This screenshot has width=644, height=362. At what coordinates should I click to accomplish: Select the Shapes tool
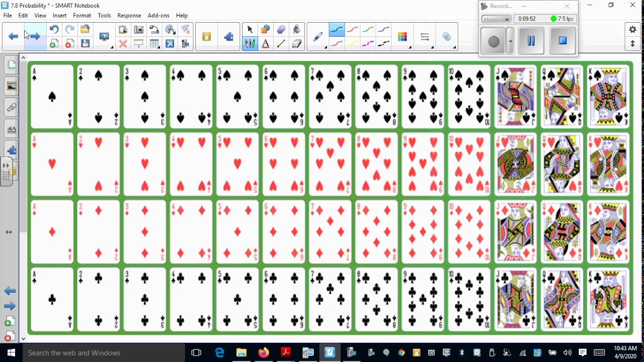coord(266,30)
